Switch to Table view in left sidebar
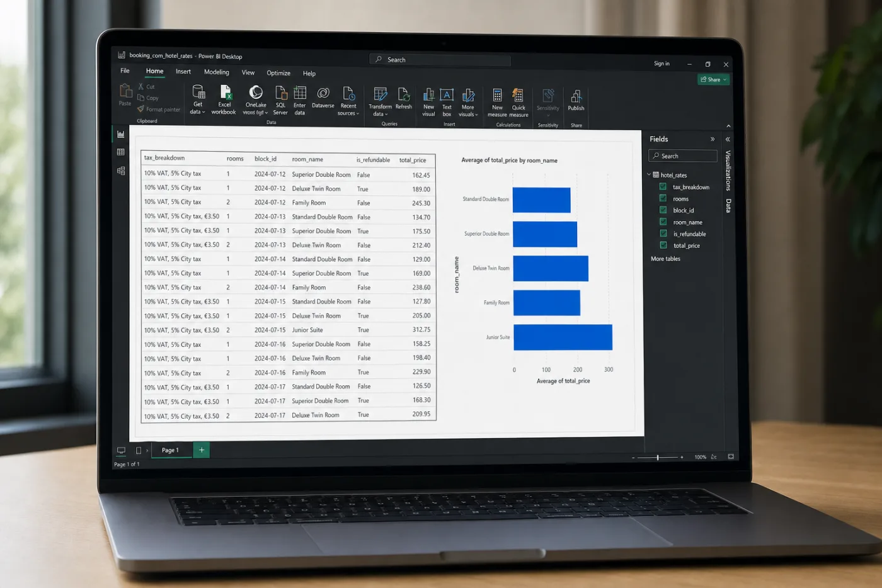This screenshot has height=588, width=882. click(121, 152)
